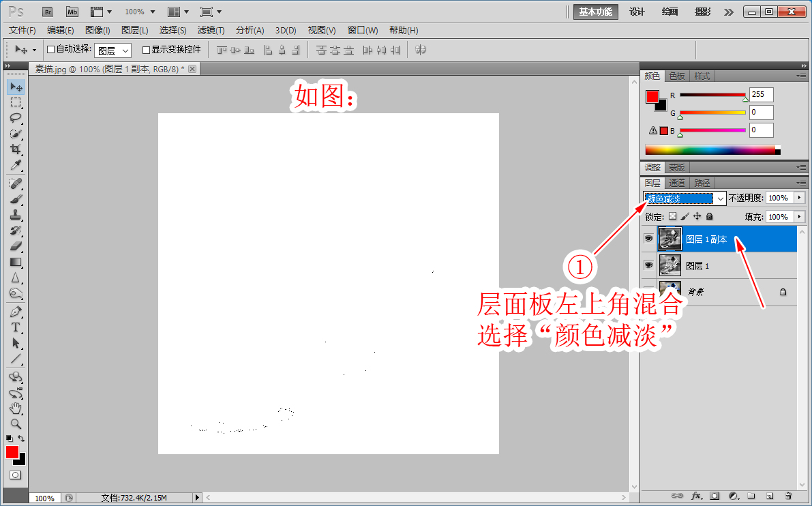Switch to the 设计 workspace
The height and width of the screenshot is (506, 812).
click(637, 12)
